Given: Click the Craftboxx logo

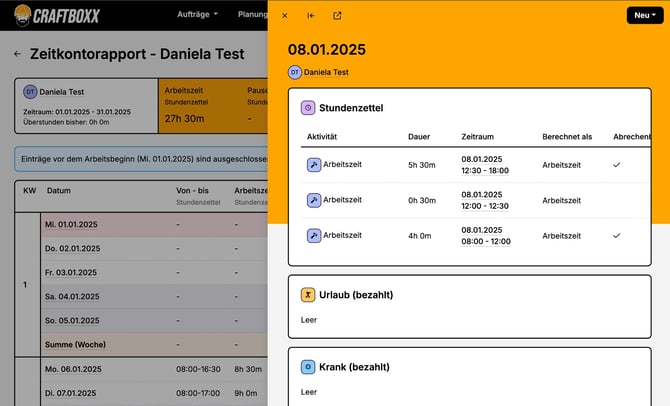Looking at the screenshot, I should [56, 16].
